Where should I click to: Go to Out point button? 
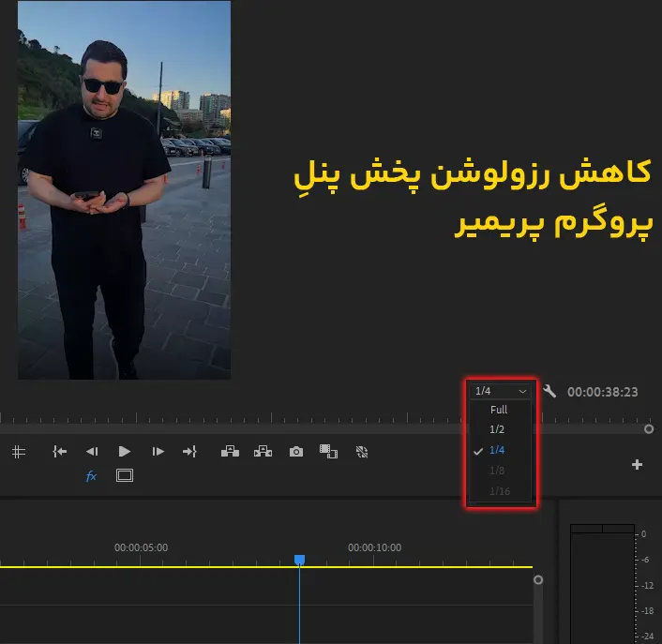tap(189, 452)
